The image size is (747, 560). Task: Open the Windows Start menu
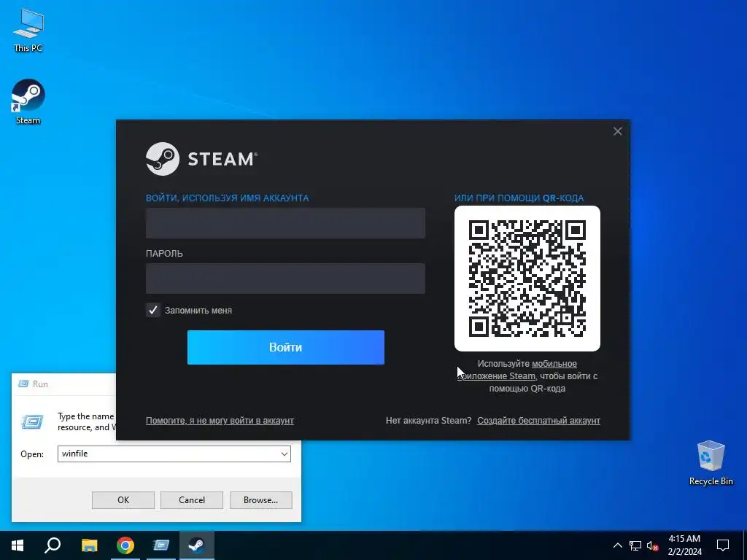point(18,545)
